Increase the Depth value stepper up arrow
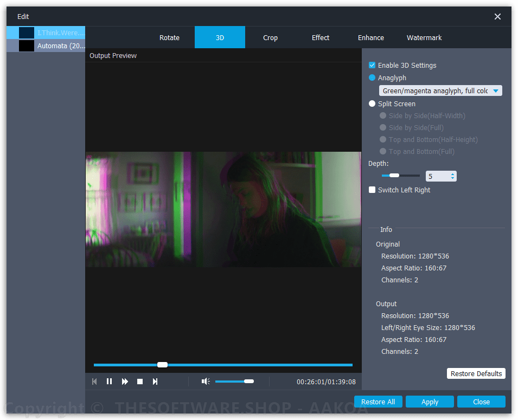This screenshot has width=518, height=420. point(452,174)
